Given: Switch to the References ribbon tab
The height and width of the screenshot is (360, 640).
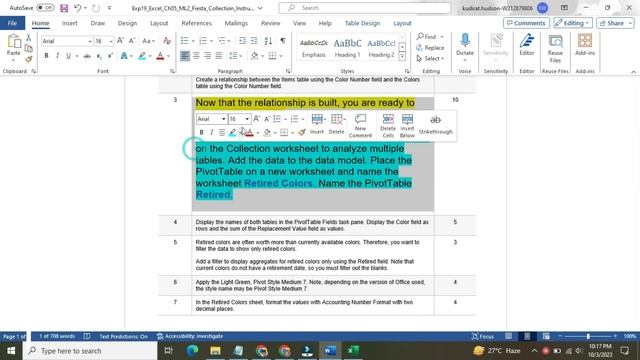Looking at the screenshot, I should [196, 23].
